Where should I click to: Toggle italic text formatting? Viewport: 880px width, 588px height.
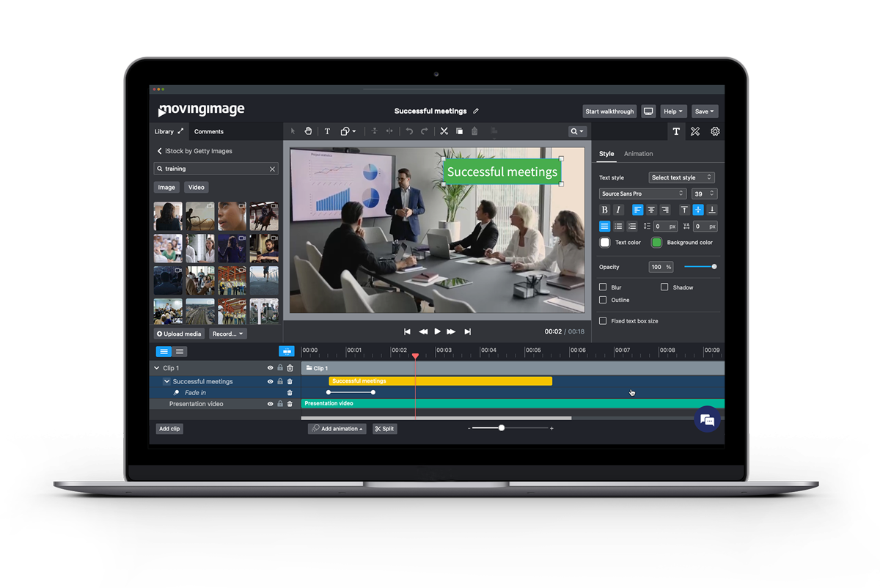point(618,210)
